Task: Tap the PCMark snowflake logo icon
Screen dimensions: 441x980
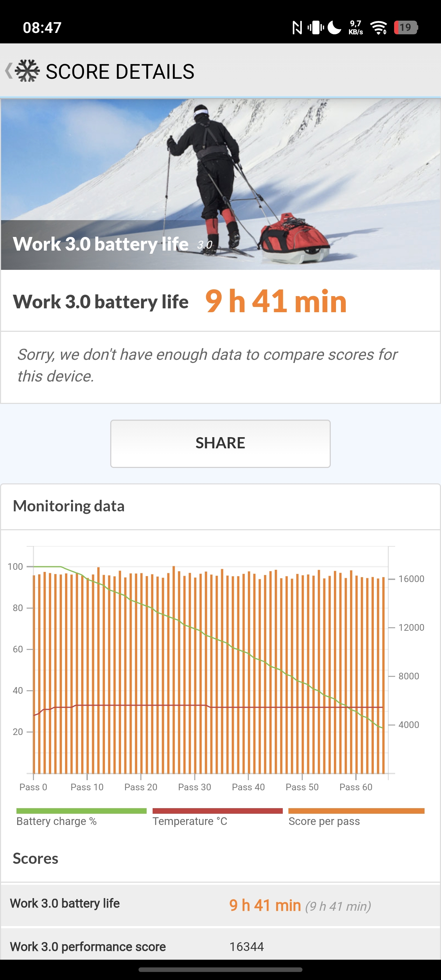Action: [x=27, y=71]
